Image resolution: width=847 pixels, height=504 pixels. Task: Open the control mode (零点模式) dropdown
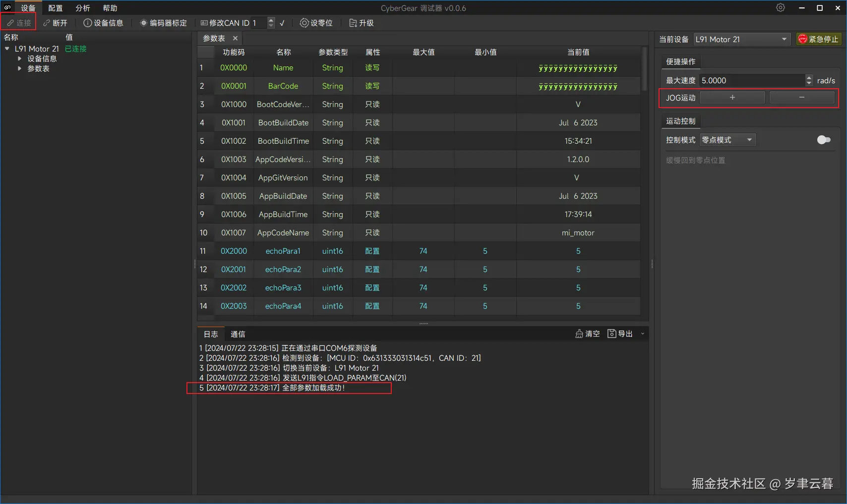tap(727, 140)
